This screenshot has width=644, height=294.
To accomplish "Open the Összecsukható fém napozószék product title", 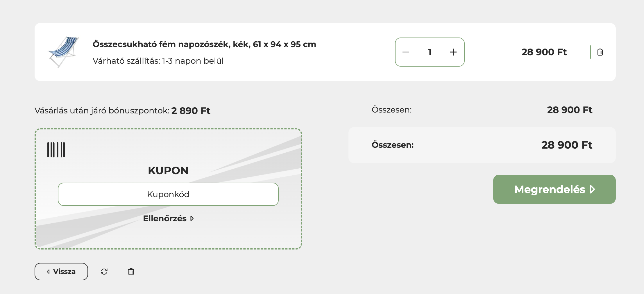I will (x=204, y=44).
